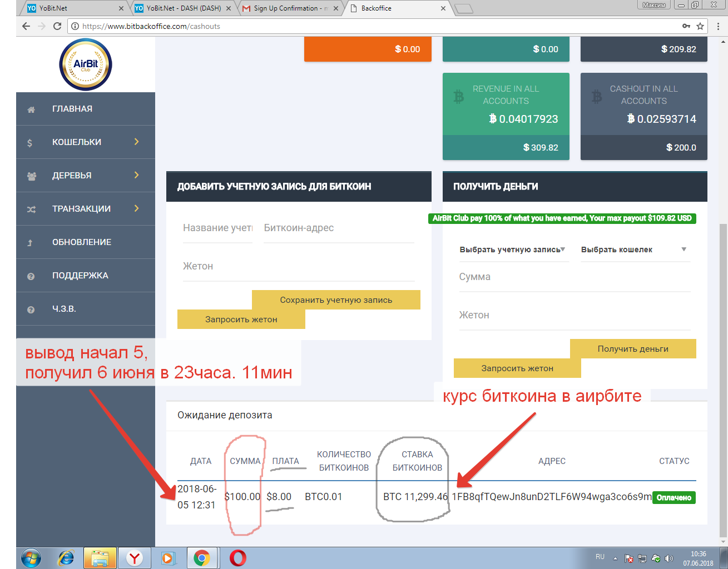Image resolution: width=728 pixels, height=569 pixels.
Task: Open the Opera browser from the taskbar
Action: 237,558
